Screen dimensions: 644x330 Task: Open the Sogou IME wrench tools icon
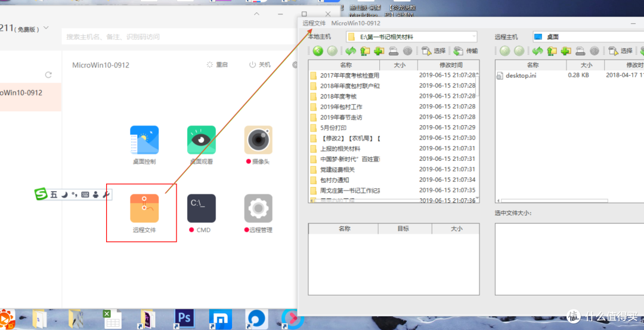point(106,195)
